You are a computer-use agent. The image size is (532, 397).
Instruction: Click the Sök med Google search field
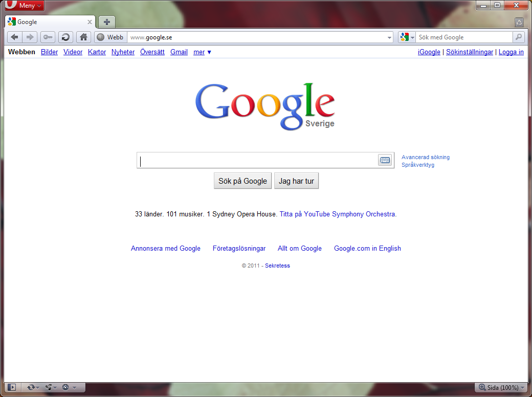464,37
